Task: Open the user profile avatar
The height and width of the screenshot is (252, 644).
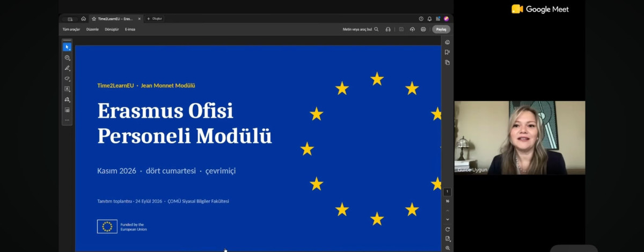Action: 446,19
